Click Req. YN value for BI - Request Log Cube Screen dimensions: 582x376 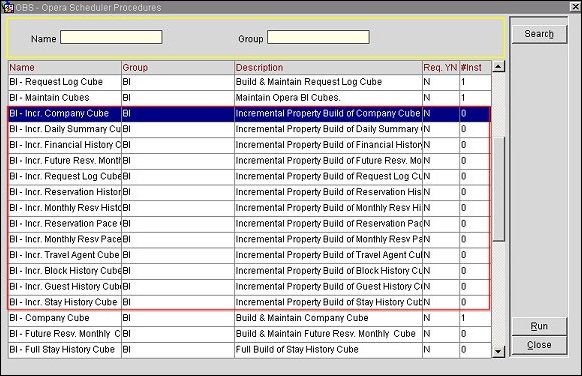pos(441,82)
